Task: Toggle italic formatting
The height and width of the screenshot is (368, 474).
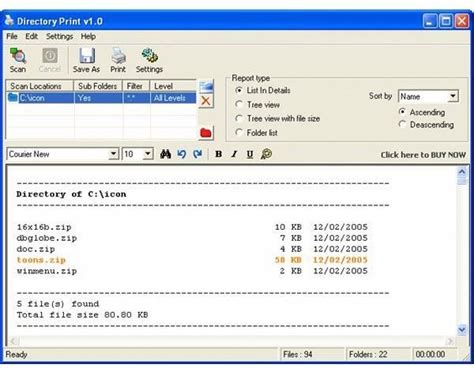Action: 234,154
